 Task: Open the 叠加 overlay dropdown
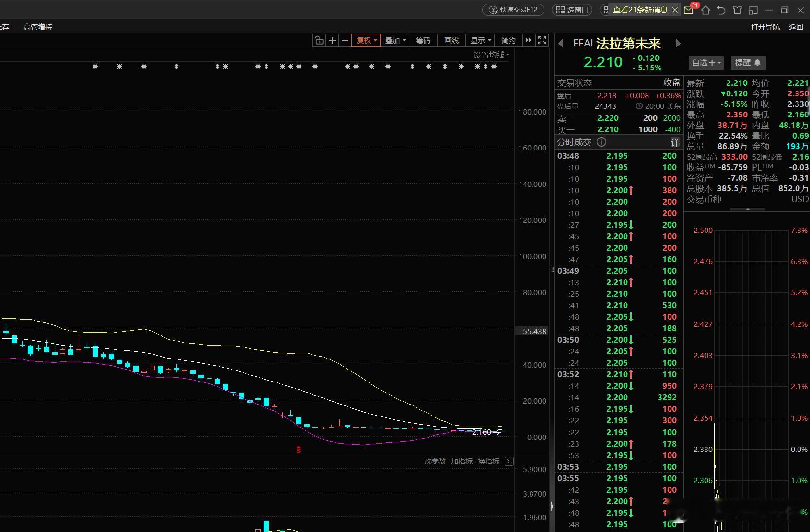[395, 41]
